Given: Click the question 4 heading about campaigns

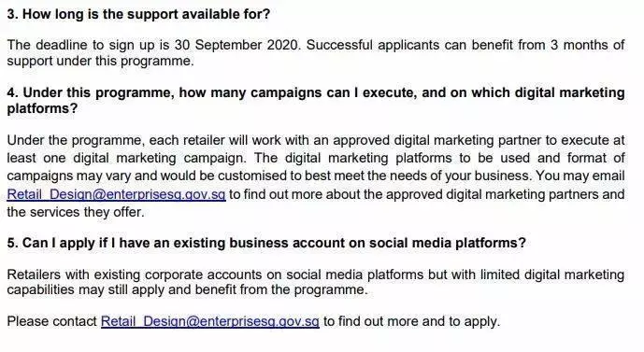Looking at the screenshot, I should pyautogui.click(x=316, y=101).
